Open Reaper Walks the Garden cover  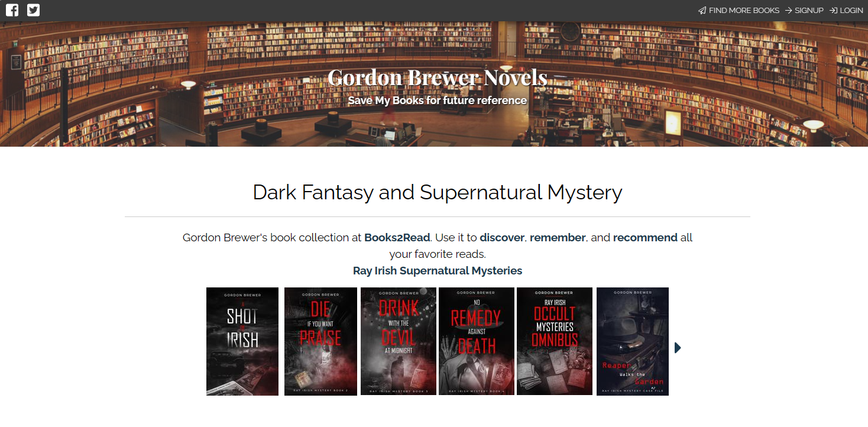633,341
